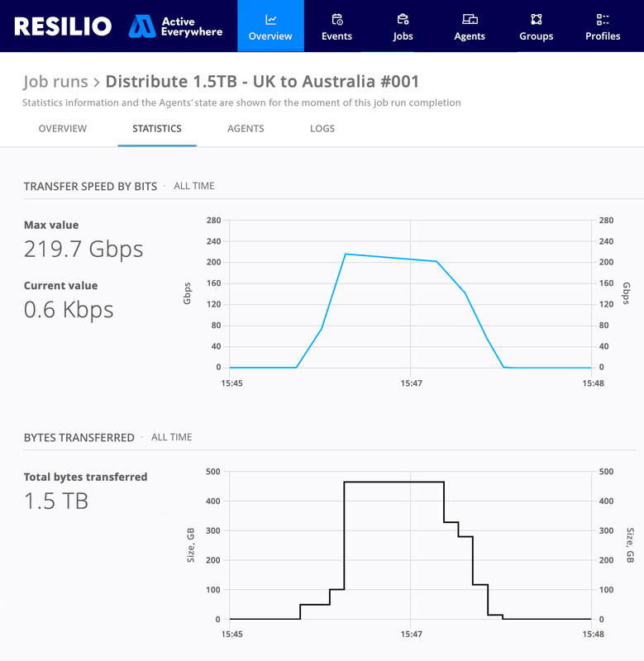
Task: Switch to the Overview tab
Action: point(63,129)
